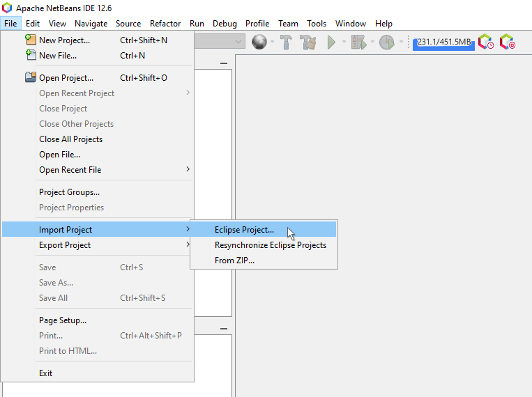Click the Open Project folder icon

[x=31, y=77]
